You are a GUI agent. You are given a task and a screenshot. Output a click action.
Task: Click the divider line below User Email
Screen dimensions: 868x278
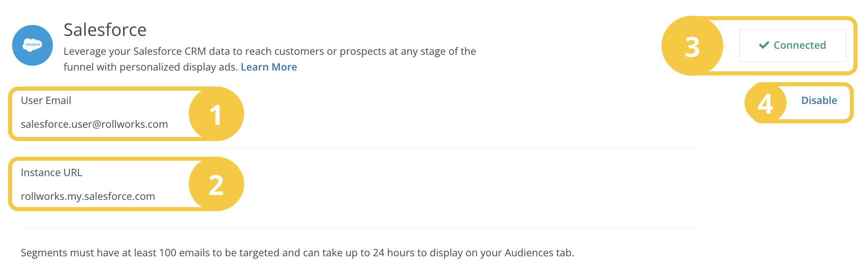tap(359, 148)
